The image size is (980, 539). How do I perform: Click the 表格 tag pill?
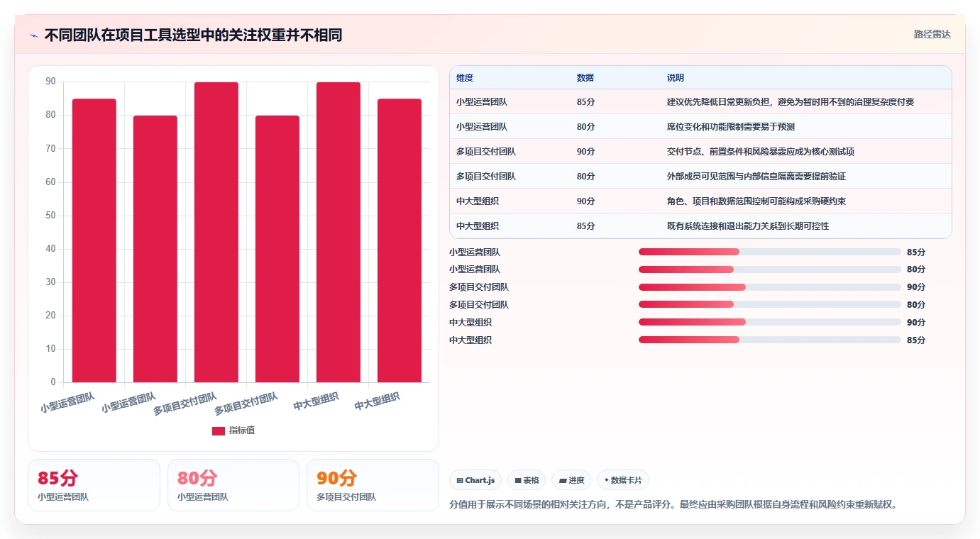(527, 480)
